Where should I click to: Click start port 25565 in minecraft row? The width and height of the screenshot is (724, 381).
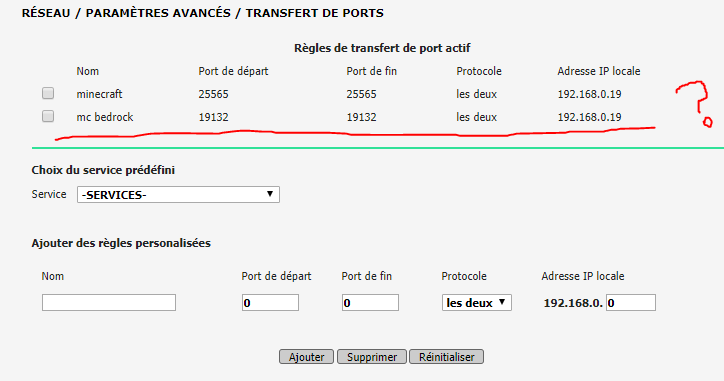(213, 94)
